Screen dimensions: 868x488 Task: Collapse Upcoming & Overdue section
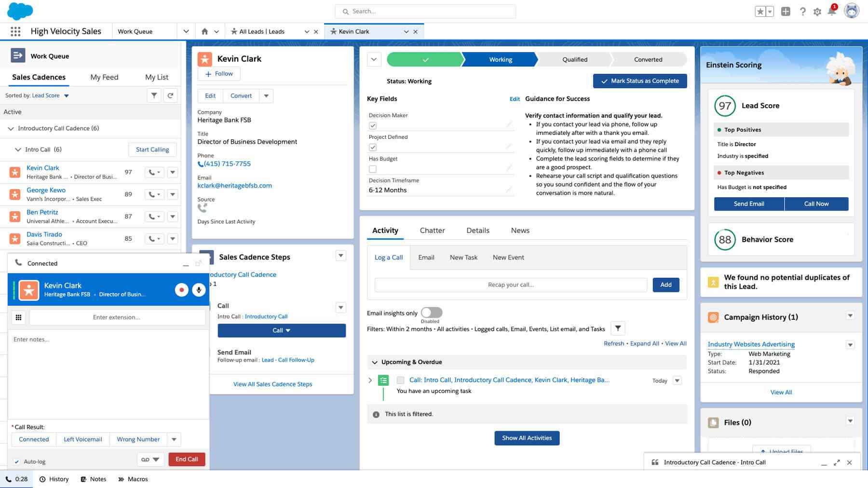tap(374, 362)
